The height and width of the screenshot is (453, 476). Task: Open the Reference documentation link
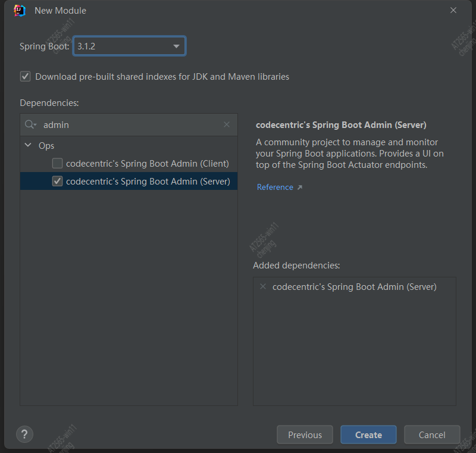tap(275, 187)
